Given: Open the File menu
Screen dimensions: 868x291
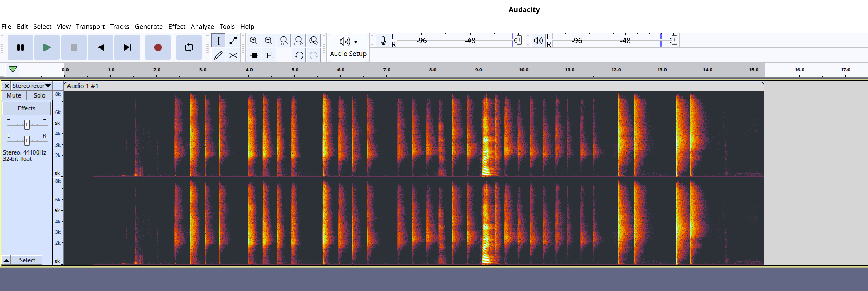Looking at the screenshot, I should tap(6, 26).
